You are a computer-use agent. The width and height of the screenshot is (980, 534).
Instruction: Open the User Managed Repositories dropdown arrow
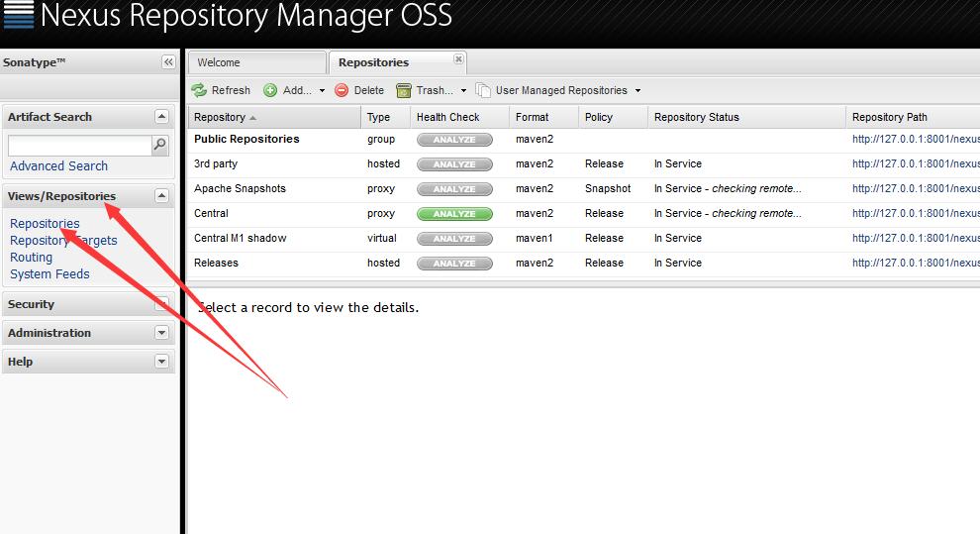tap(637, 91)
